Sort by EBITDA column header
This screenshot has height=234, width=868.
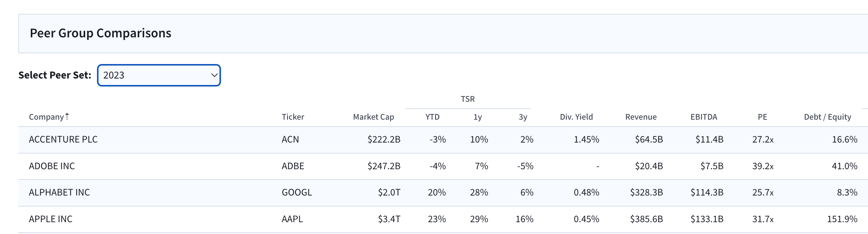click(704, 117)
